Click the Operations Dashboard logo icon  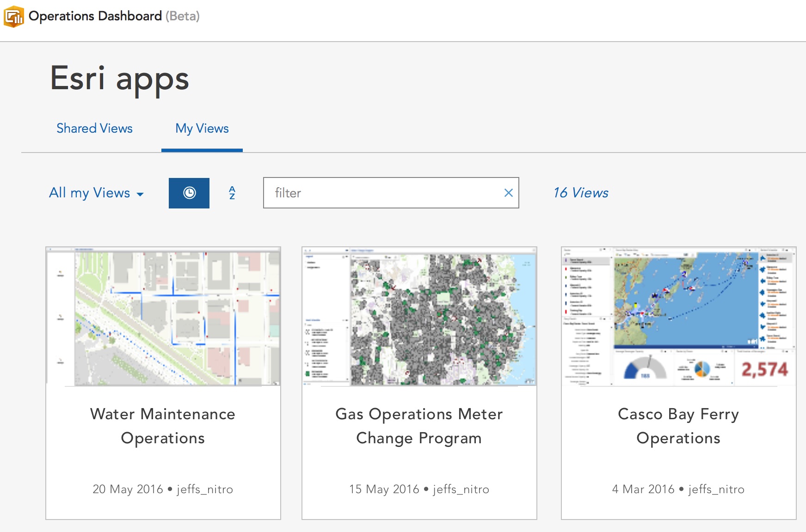[x=14, y=17]
